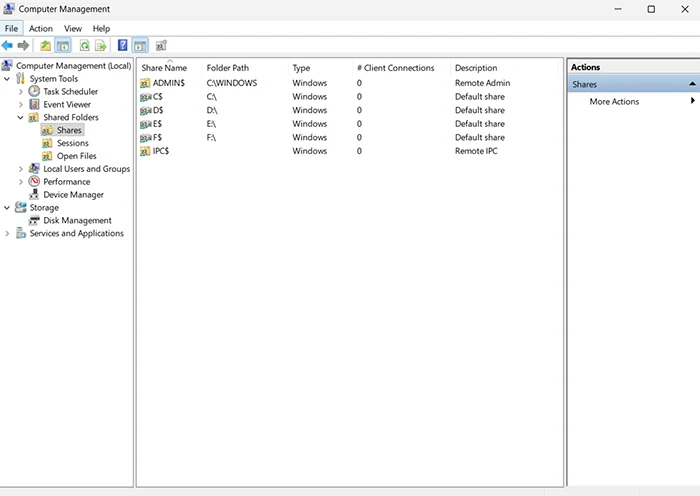The width and height of the screenshot is (700, 496).
Task: Select Services and Applications tree item
Action: [76, 233]
